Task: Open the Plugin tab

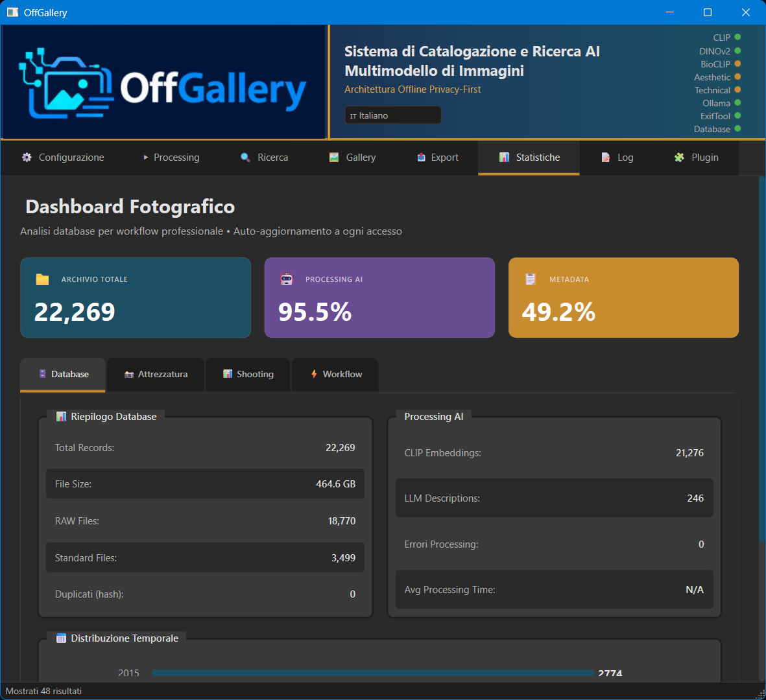Action: tap(696, 157)
